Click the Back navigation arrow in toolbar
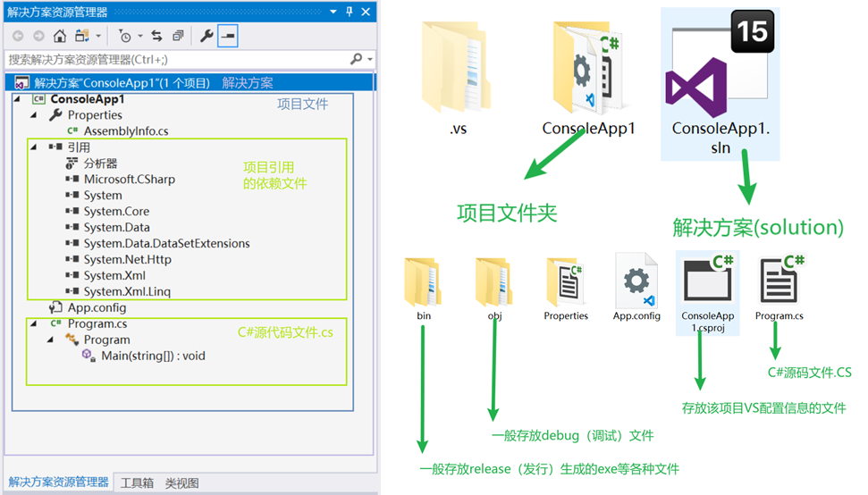868x495 pixels. (x=18, y=36)
